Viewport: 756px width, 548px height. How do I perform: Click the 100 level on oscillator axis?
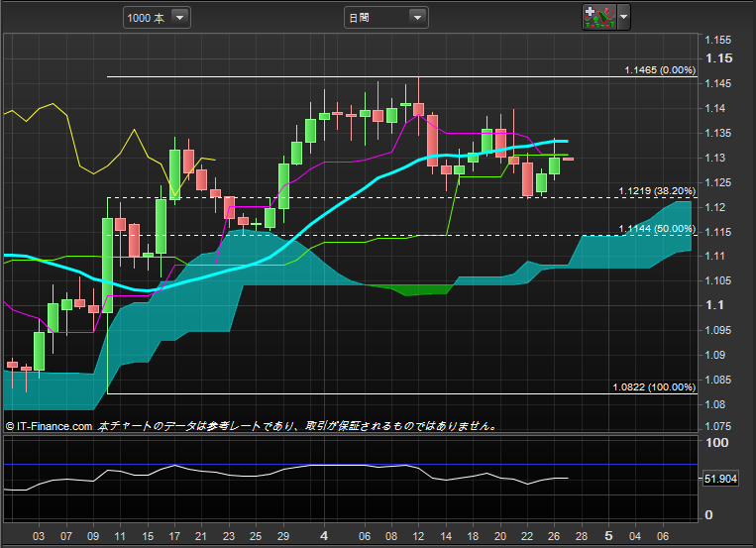click(x=717, y=442)
